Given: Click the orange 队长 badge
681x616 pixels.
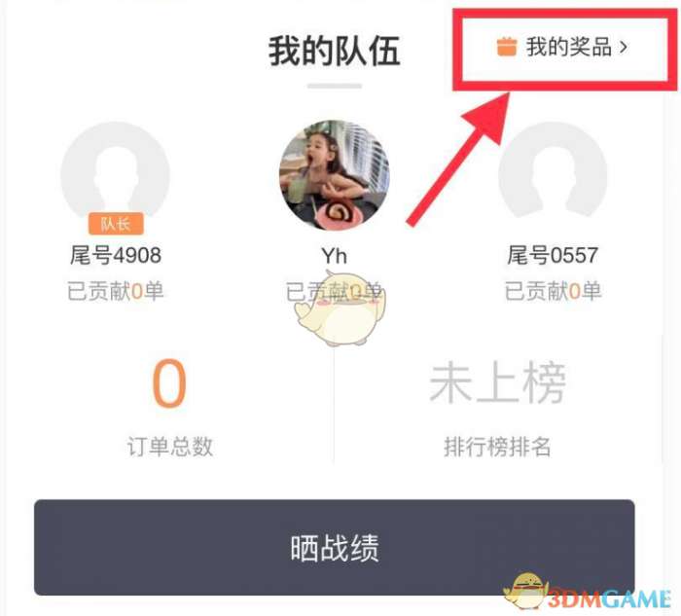Looking at the screenshot, I should point(116,224).
